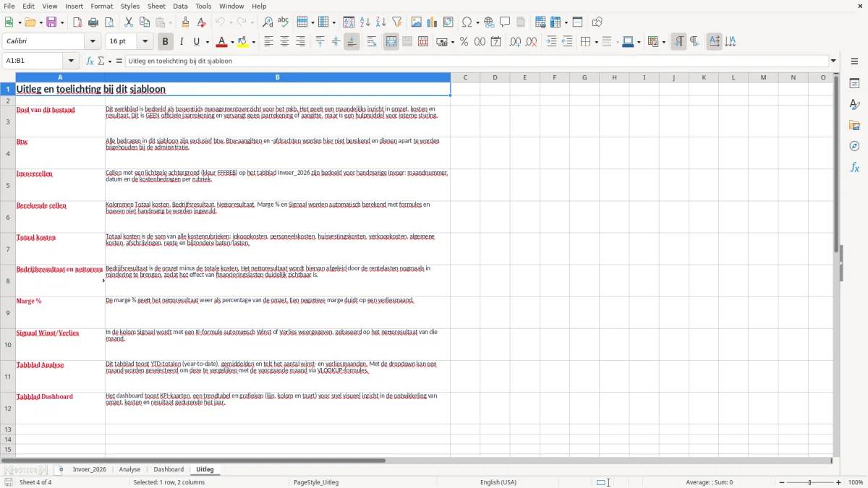
Task: Click English (USA) language in status bar
Action: [498, 482]
